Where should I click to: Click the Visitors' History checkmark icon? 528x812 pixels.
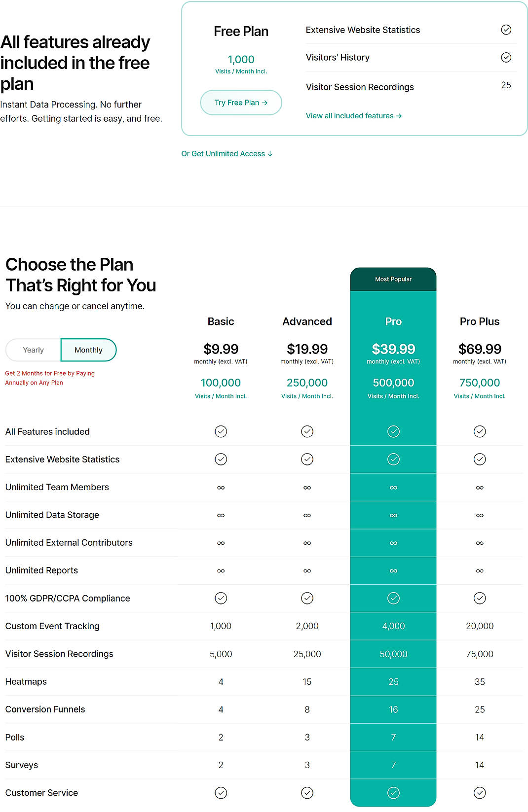point(506,57)
